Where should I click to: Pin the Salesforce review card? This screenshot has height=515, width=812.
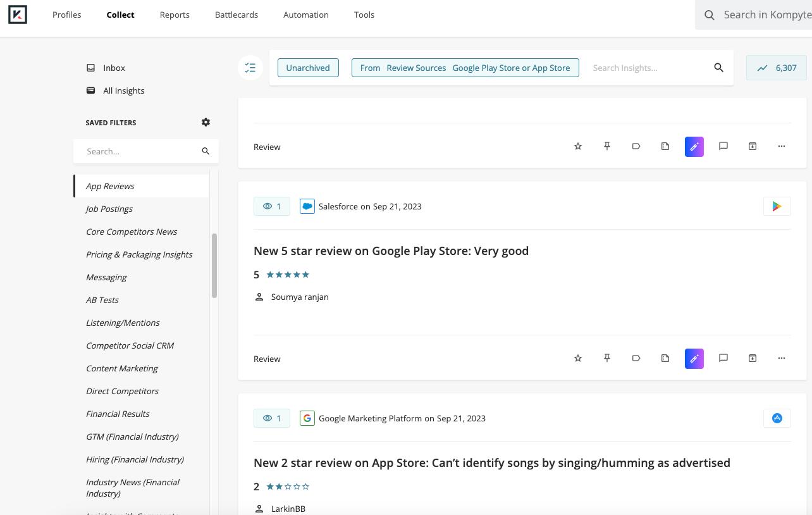click(607, 358)
